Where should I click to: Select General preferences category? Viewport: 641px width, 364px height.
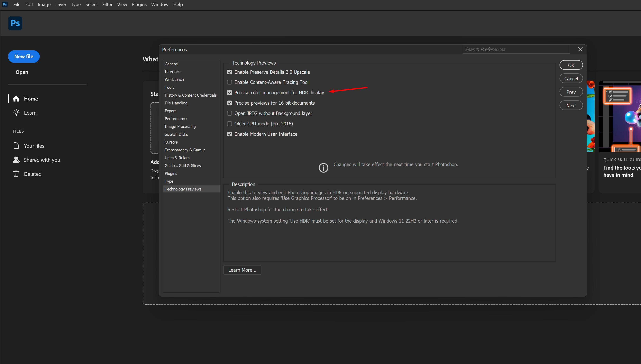pos(191,64)
